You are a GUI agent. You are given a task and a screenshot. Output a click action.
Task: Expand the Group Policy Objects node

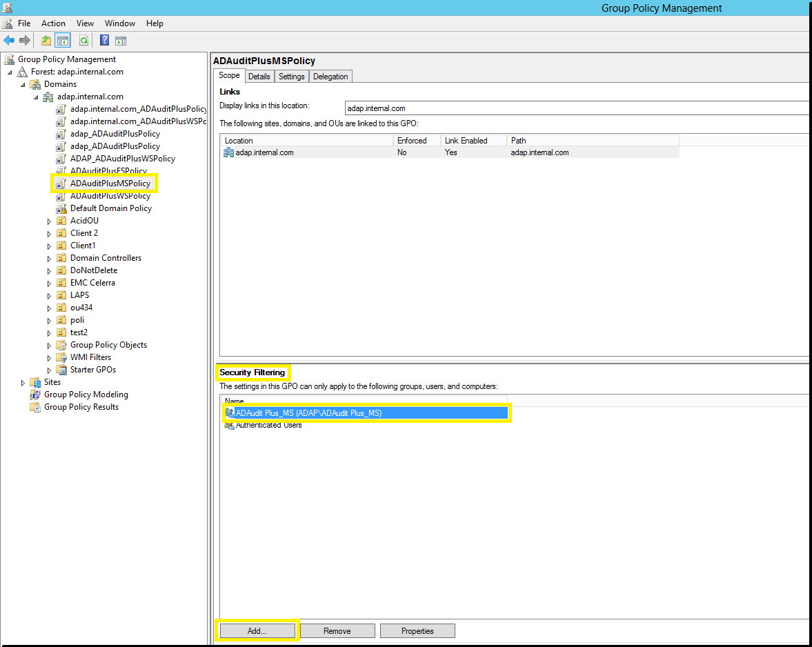tap(50, 346)
